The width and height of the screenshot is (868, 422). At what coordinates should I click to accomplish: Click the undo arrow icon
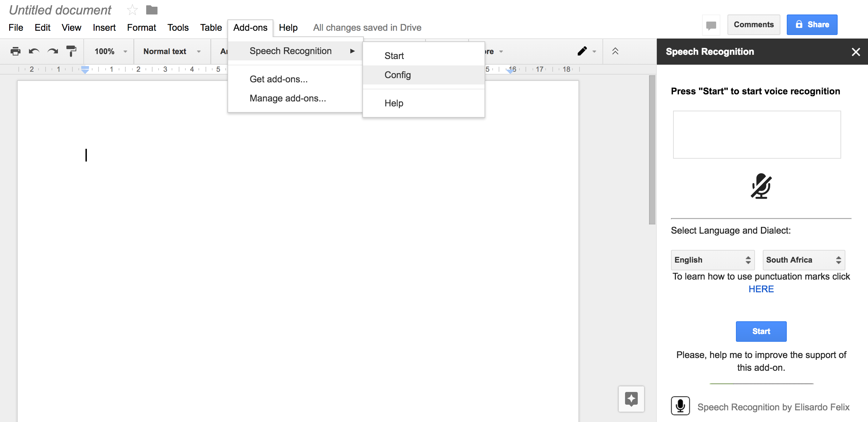(x=34, y=51)
